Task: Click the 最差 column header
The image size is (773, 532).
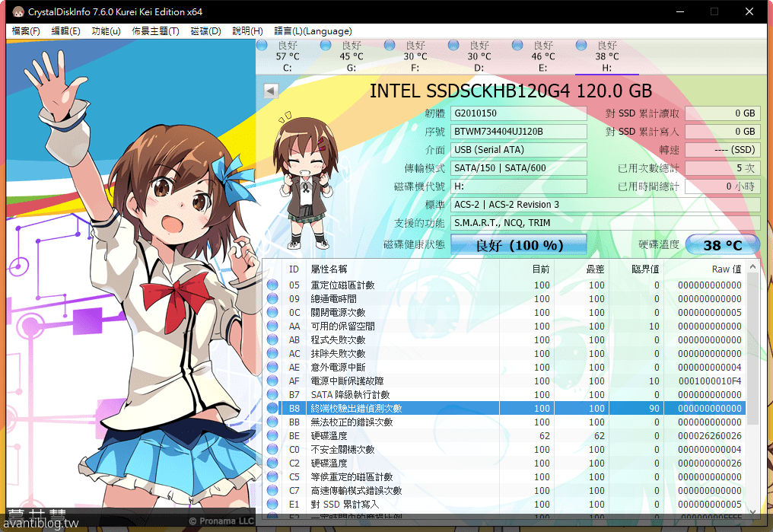Action: 582,269
